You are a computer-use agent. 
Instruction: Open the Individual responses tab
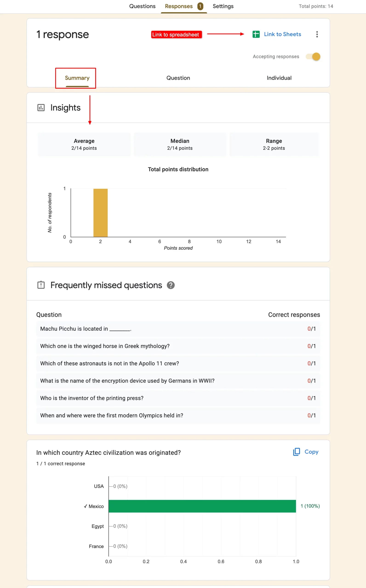point(279,78)
